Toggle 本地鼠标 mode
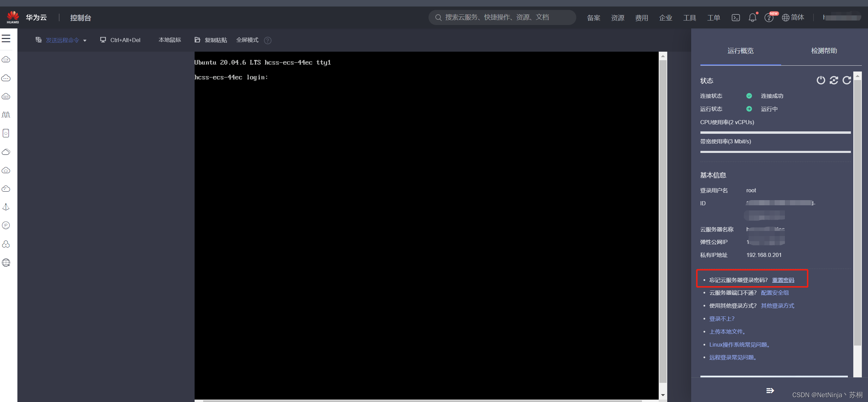This screenshot has width=868, height=402. (170, 40)
